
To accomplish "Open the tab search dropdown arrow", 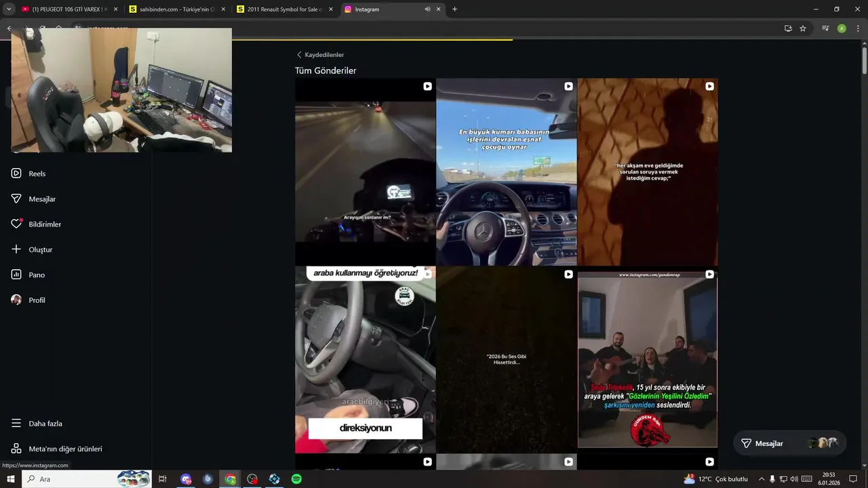I will click(9, 9).
